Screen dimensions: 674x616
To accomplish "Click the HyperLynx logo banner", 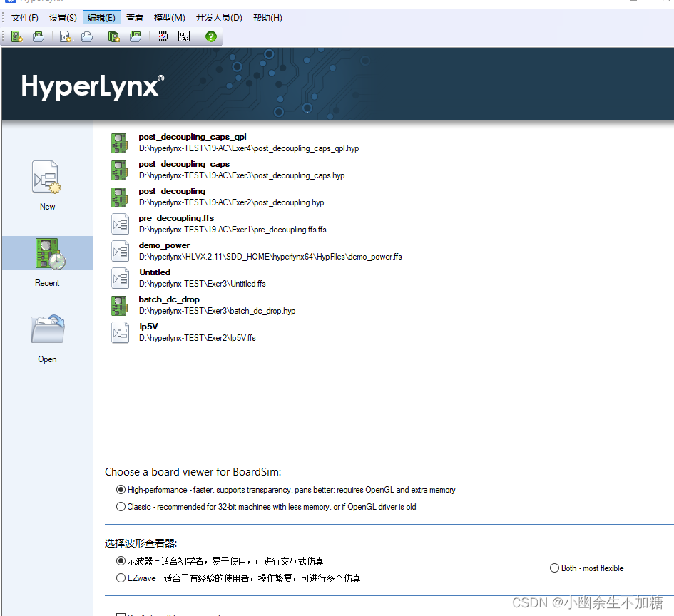I will (93, 86).
